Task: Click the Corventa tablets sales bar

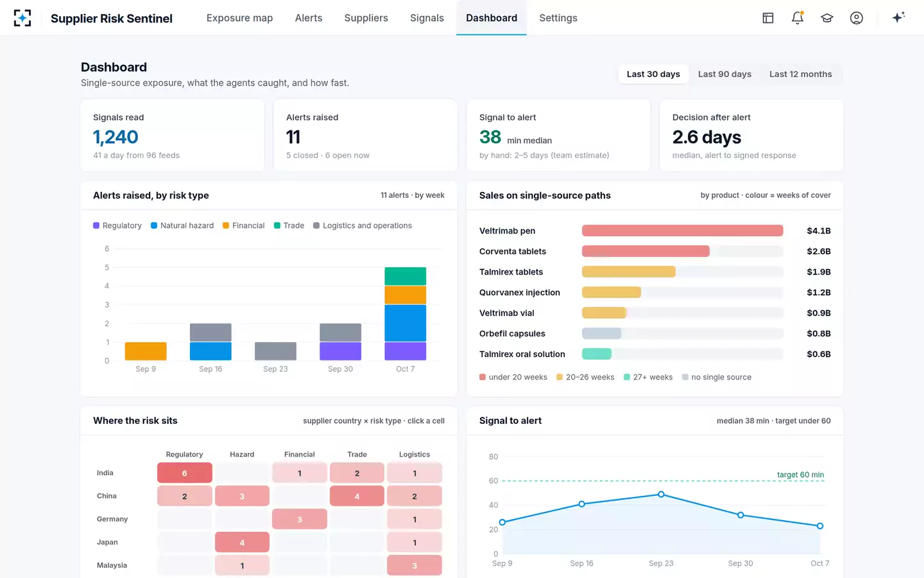Action: [646, 251]
